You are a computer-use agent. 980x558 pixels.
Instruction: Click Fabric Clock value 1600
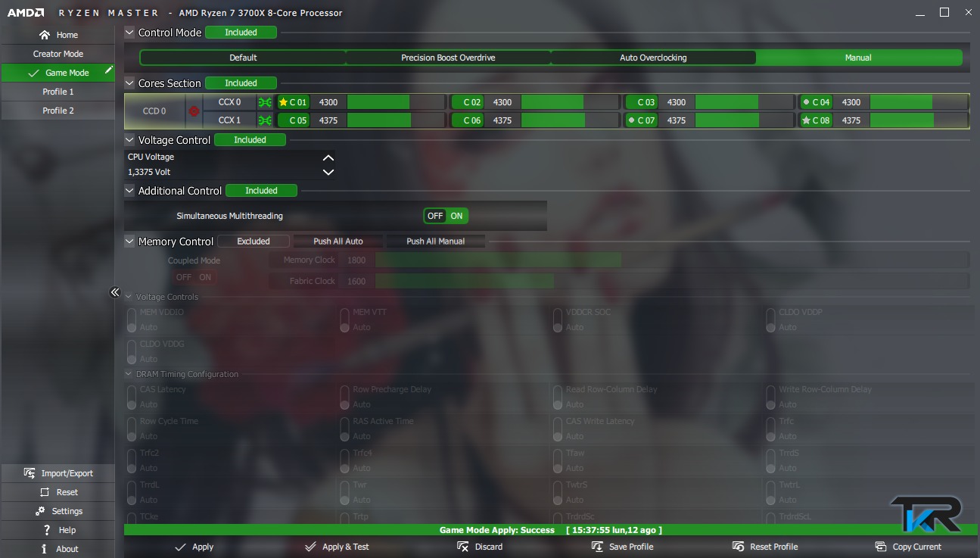356,281
